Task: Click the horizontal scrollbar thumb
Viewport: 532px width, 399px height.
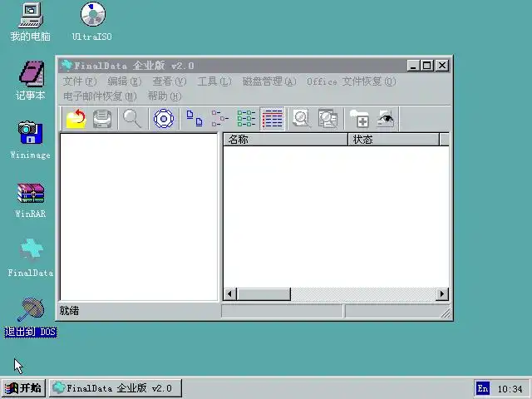Action: coord(264,293)
